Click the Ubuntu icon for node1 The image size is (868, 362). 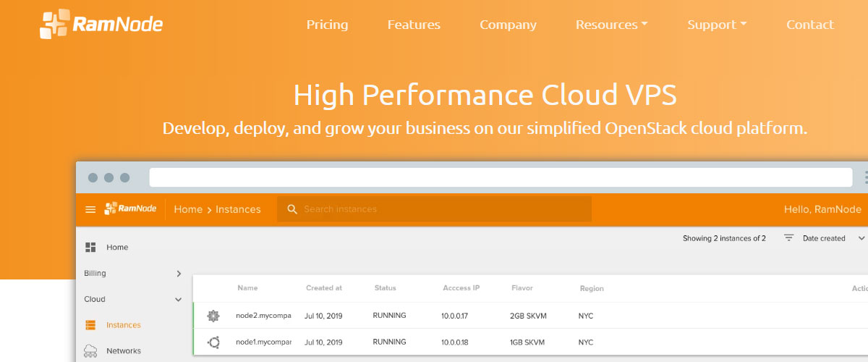[x=213, y=342]
